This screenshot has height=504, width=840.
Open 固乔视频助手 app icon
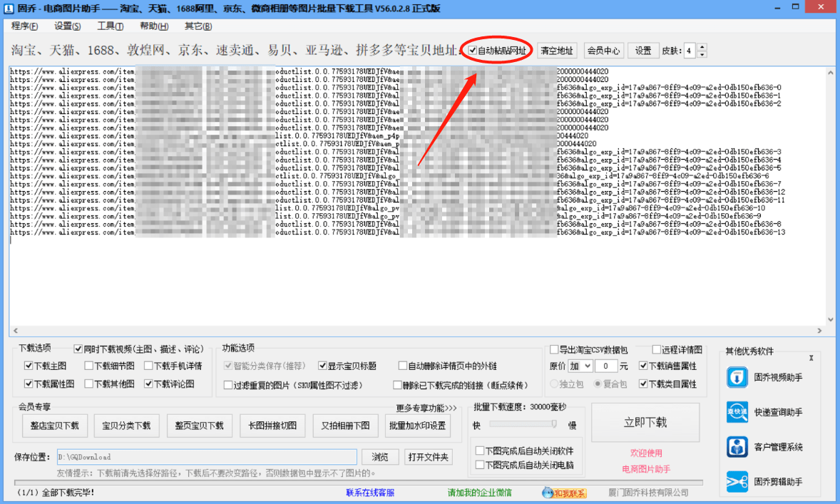click(737, 377)
